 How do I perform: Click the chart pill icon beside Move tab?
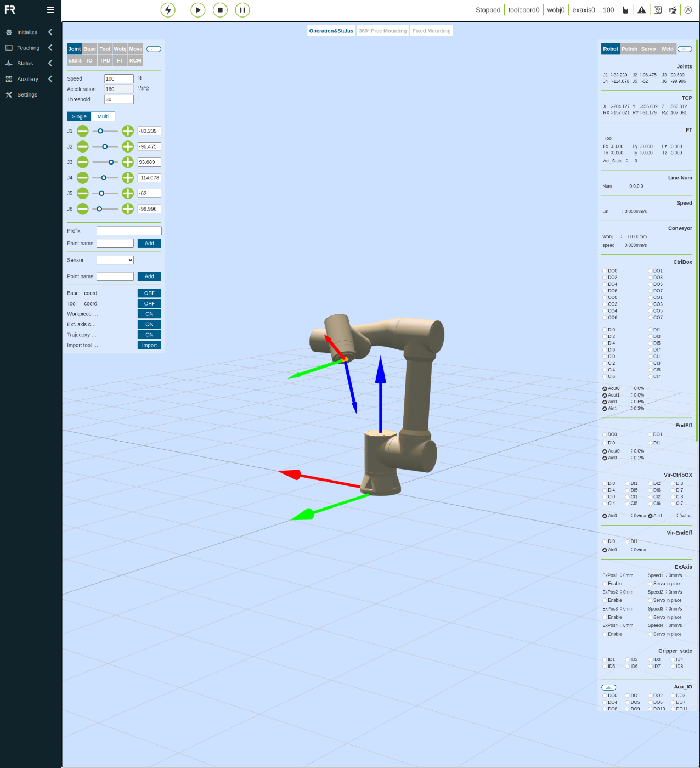pos(154,49)
